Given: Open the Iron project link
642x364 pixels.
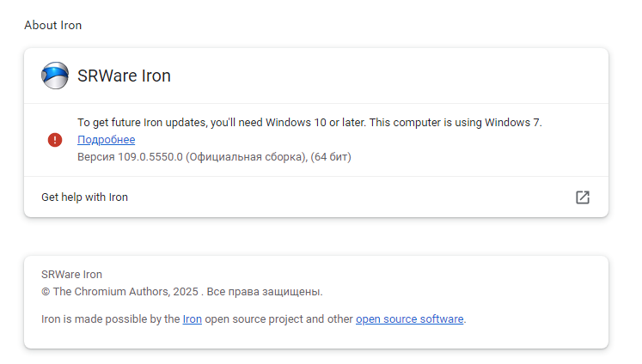Looking at the screenshot, I should pyautogui.click(x=192, y=319).
